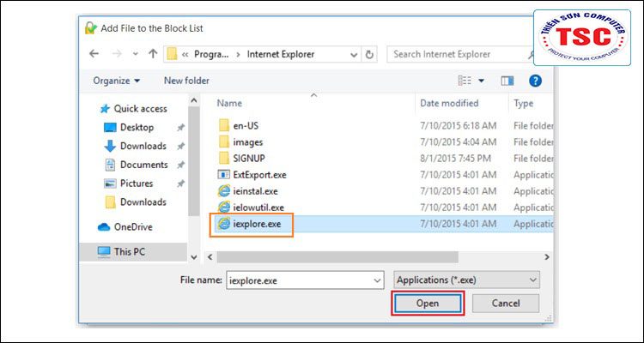Open the blue Help question mark

(535, 81)
